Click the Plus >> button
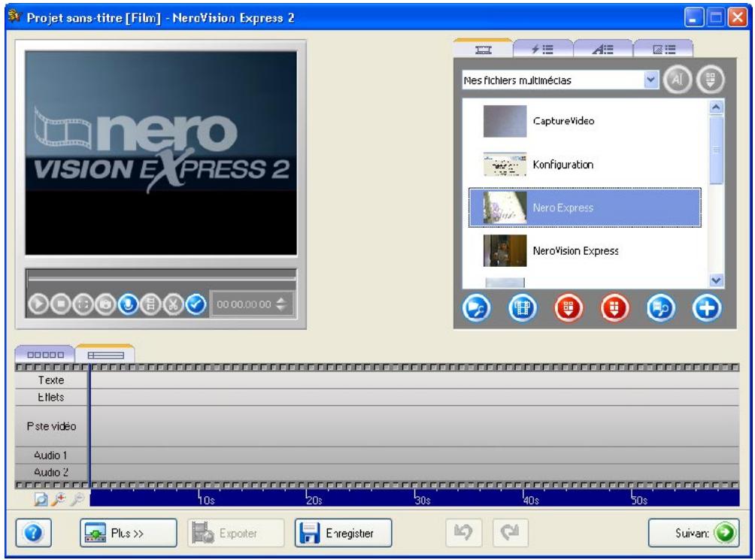 (128, 533)
